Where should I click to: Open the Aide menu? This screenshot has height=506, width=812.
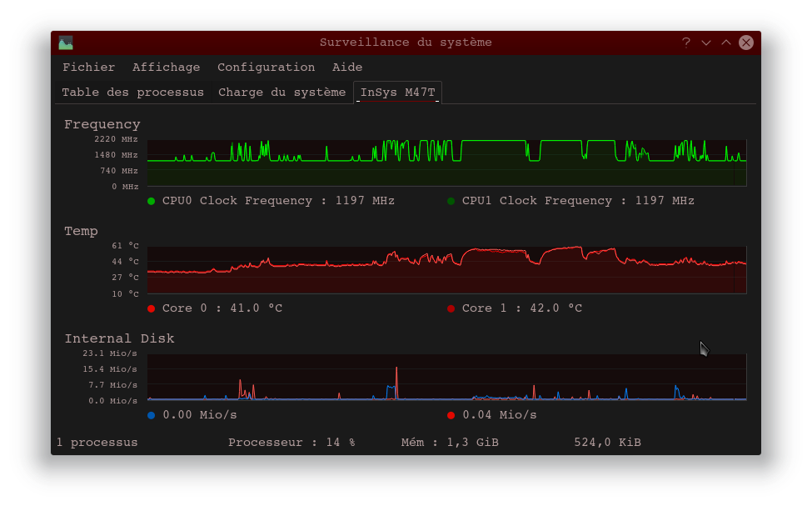pyautogui.click(x=347, y=68)
